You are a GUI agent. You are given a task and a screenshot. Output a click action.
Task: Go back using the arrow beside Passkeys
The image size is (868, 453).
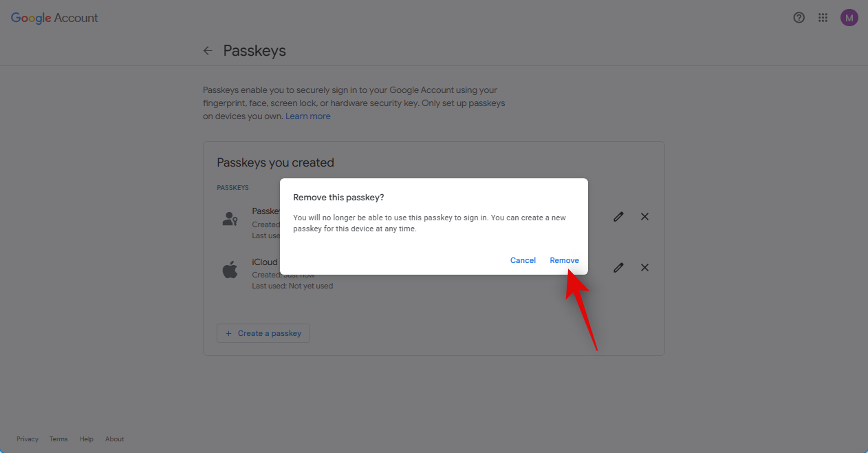208,51
